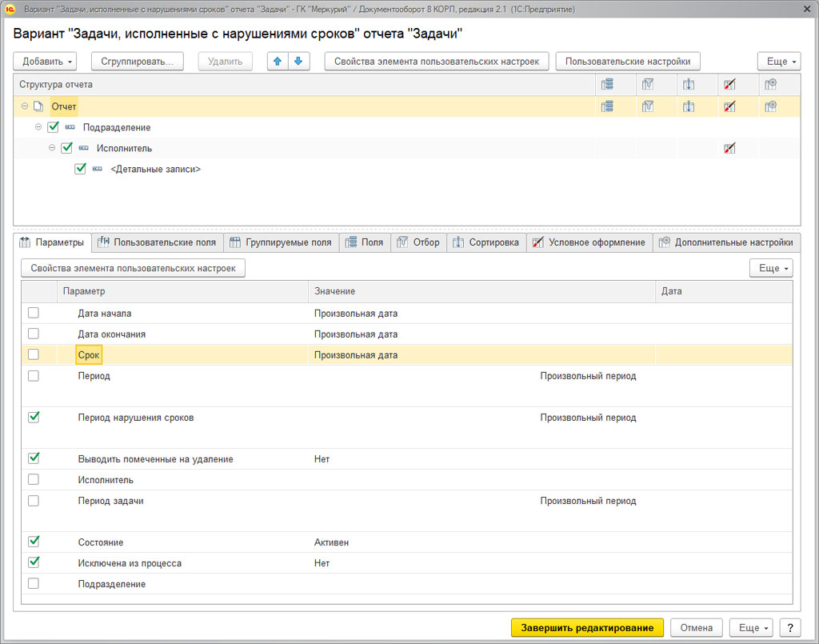Enable the Дата начала parameter checkbox

coord(34,313)
